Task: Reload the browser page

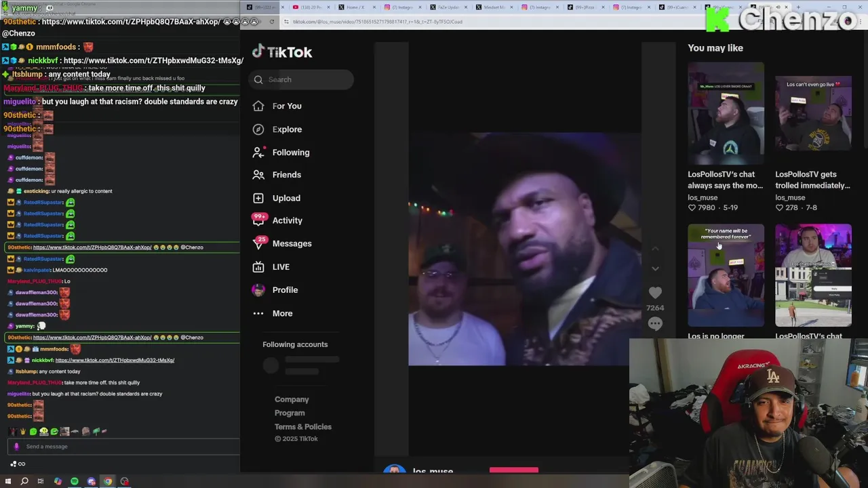Action: click(x=272, y=22)
